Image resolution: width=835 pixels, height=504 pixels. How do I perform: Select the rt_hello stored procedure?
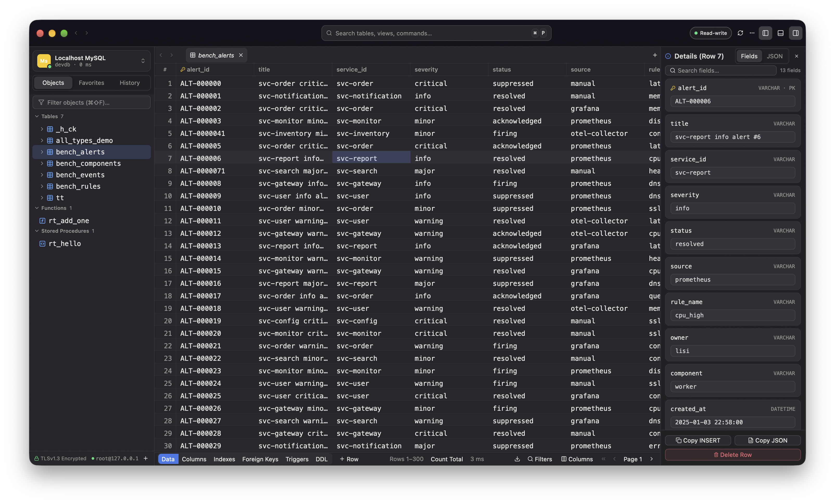click(x=65, y=243)
